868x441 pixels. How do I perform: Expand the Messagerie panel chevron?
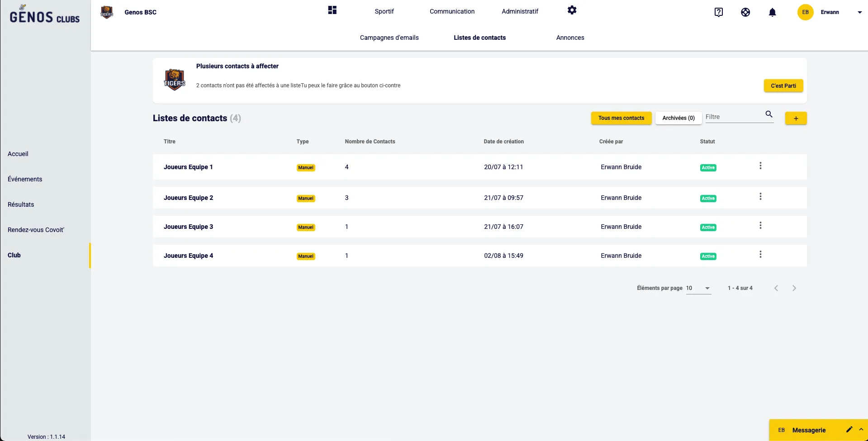pos(861,430)
